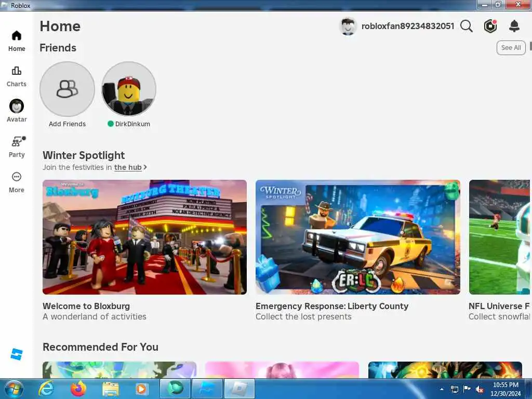Switch to Roblox taskbar window button
532x399 pixels.
click(x=240, y=389)
